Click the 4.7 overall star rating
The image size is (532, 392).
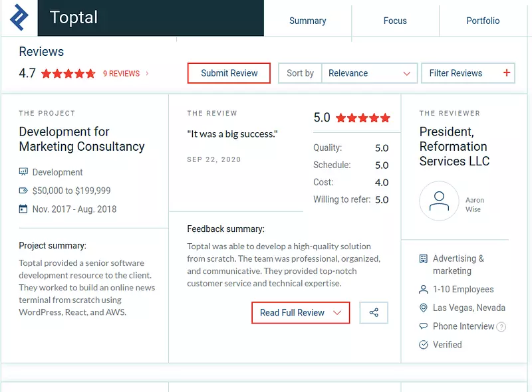click(x=68, y=74)
